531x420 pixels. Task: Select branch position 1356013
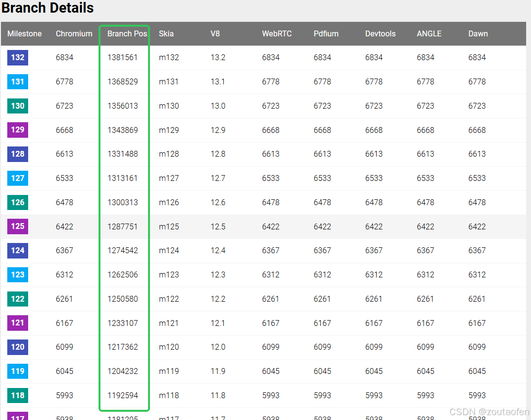pos(122,106)
